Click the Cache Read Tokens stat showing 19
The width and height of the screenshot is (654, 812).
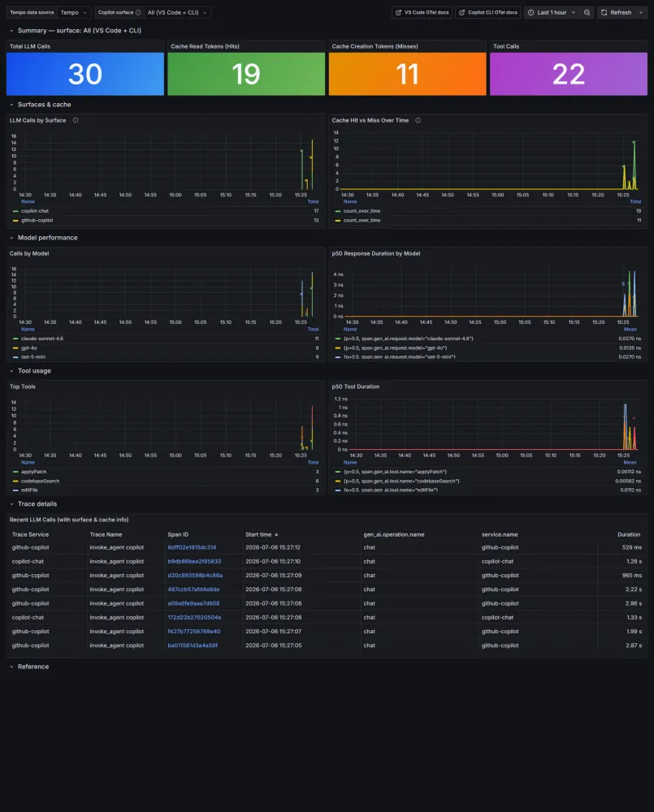246,74
